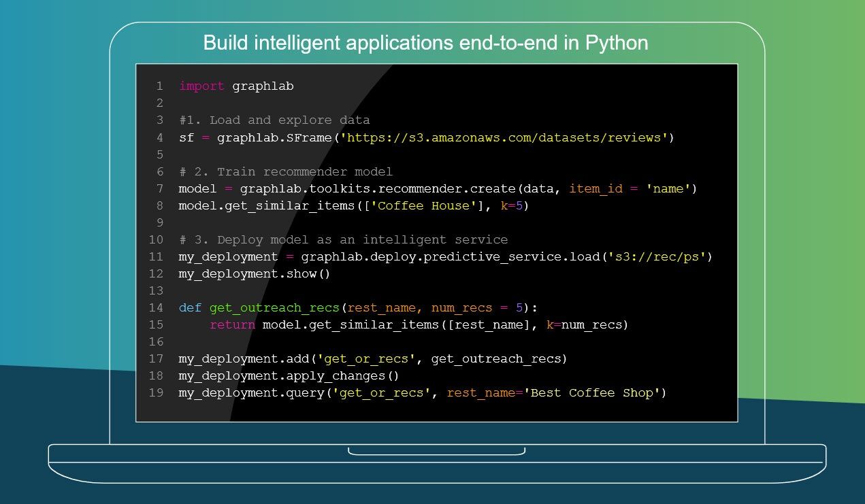Click line number 13 in the gutter
865x504 pixels.
[156, 290]
